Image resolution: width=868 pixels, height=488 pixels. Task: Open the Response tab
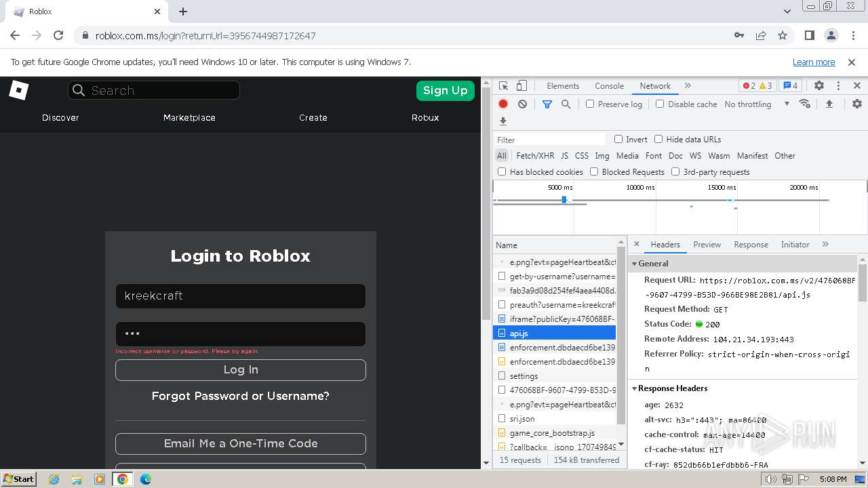click(751, 245)
